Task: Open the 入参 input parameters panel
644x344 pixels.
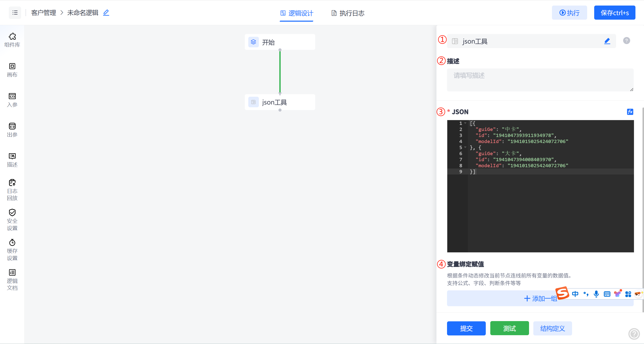Action: coord(12,100)
